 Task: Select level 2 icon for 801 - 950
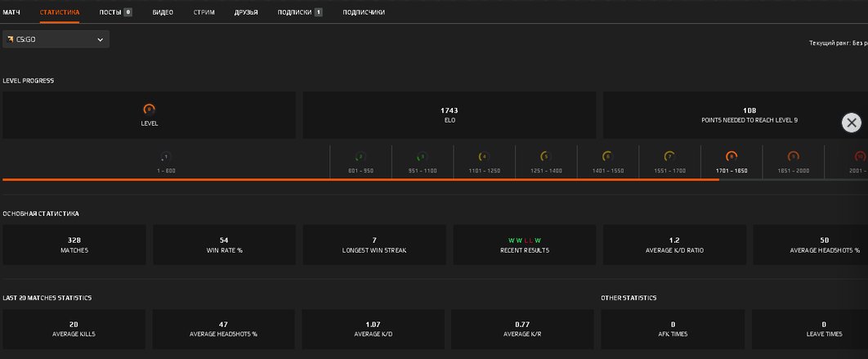(x=360, y=157)
